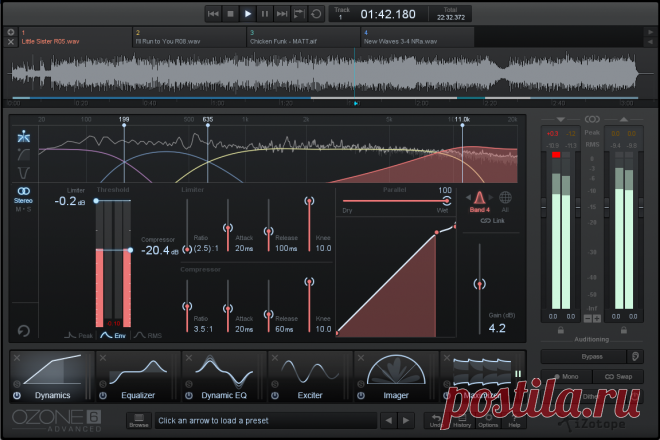Choose Peak level detection mode
Viewport: 660px width, 440px height.
tap(79, 336)
